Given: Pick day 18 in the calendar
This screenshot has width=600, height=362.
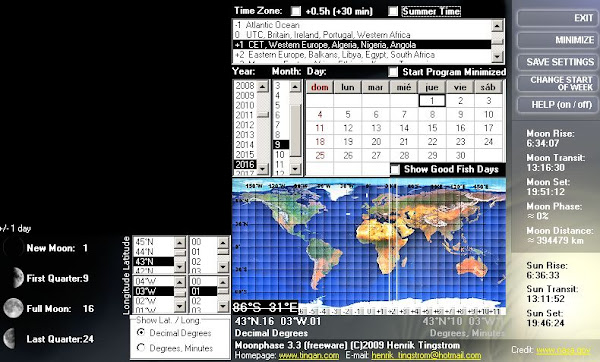Looking at the screenshot, I should click(x=320, y=142).
